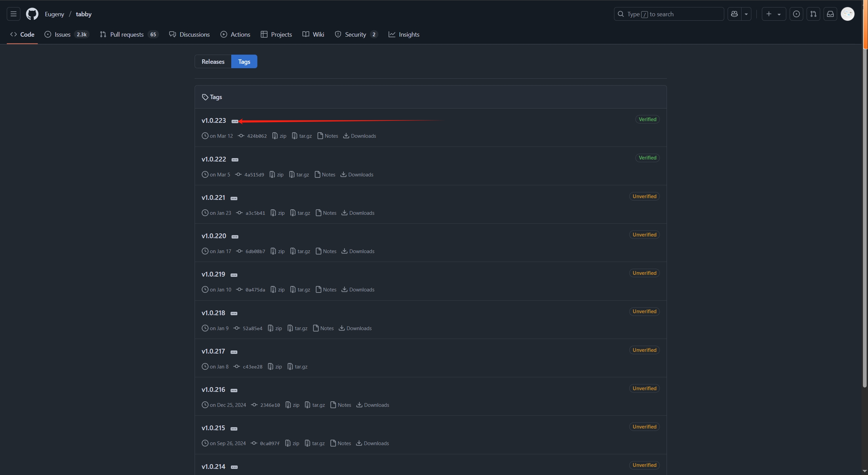Show the Verified badge for v1.0.222
This screenshot has height=475, width=868.
[647, 158]
